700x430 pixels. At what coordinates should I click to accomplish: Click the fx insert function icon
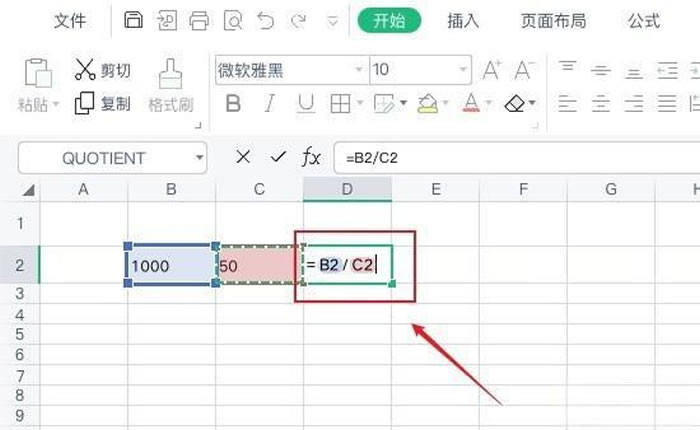(x=311, y=157)
